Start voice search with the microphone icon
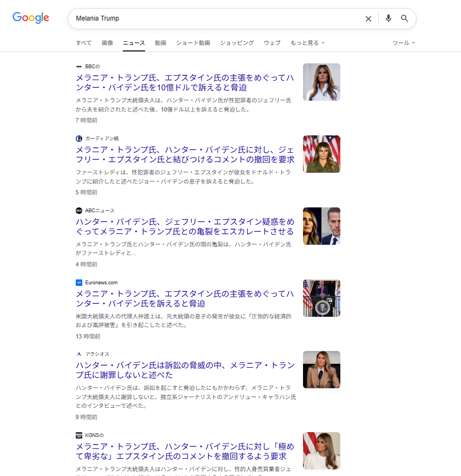 coord(388,18)
